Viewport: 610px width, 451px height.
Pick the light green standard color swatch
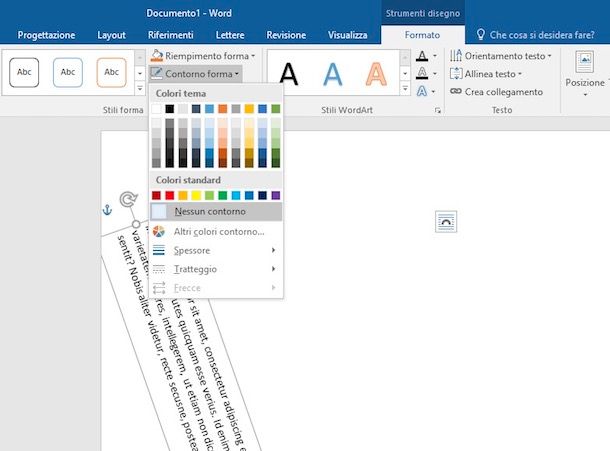click(x=209, y=195)
